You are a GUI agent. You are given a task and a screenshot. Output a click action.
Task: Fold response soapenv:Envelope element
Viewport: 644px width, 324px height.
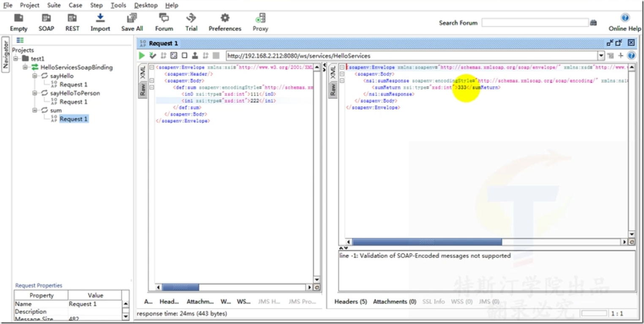click(342, 67)
